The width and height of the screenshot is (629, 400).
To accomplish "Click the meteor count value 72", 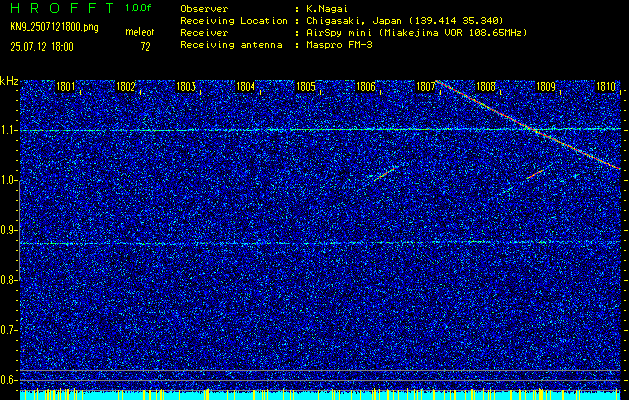I will coord(145,47).
